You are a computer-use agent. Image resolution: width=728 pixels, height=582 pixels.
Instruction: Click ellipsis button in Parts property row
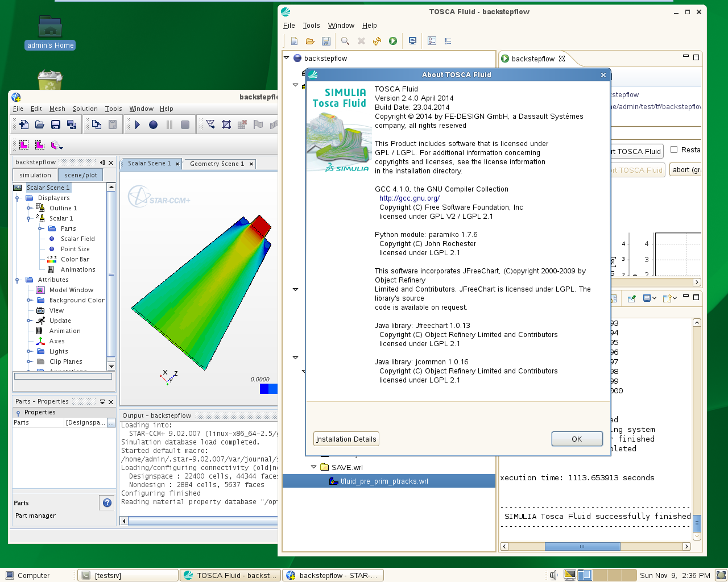click(x=111, y=422)
